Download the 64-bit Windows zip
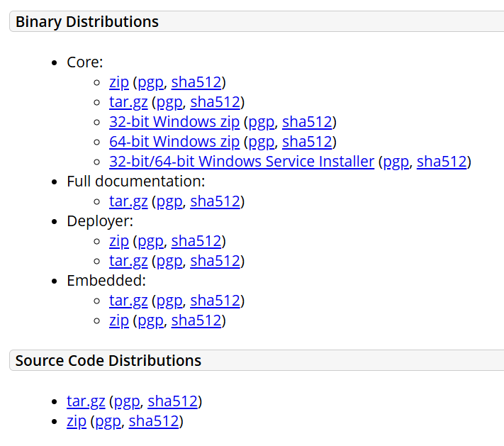Image resolution: width=504 pixels, height=446 pixels. click(174, 142)
